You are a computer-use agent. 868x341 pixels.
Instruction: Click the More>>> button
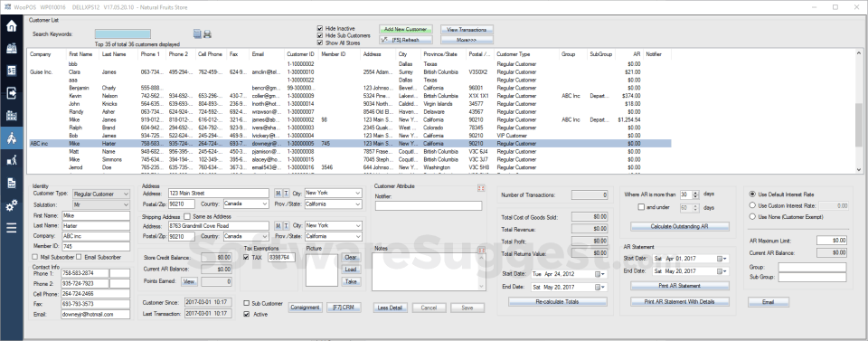point(467,41)
